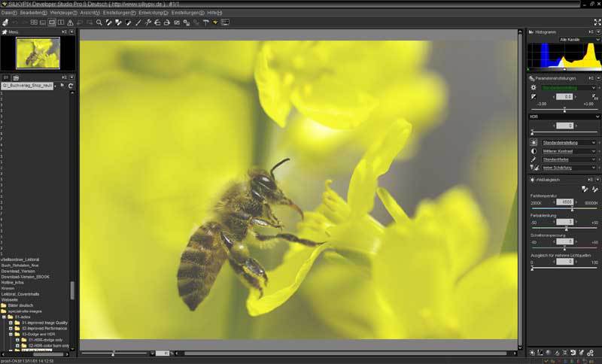Screen dimensions: 602x364
Task: Click the envelope-like toolbar icon
Action: coord(177,23)
